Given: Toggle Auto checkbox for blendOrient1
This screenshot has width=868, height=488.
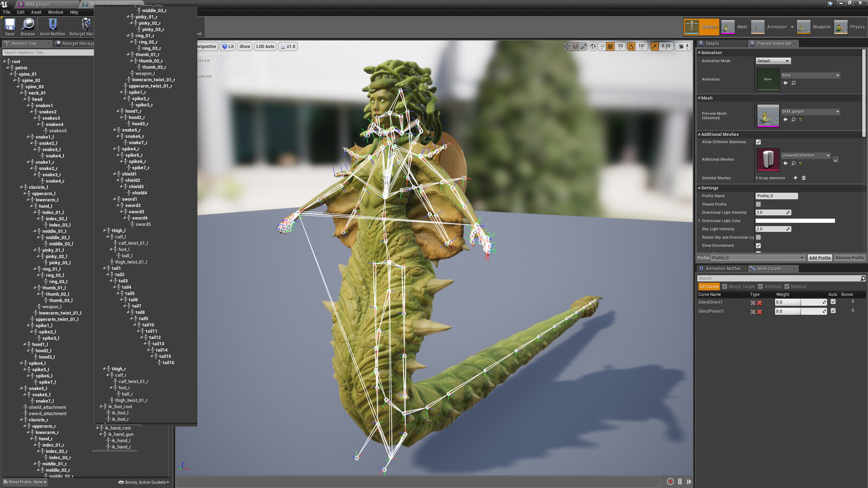Looking at the screenshot, I should coord(833,302).
